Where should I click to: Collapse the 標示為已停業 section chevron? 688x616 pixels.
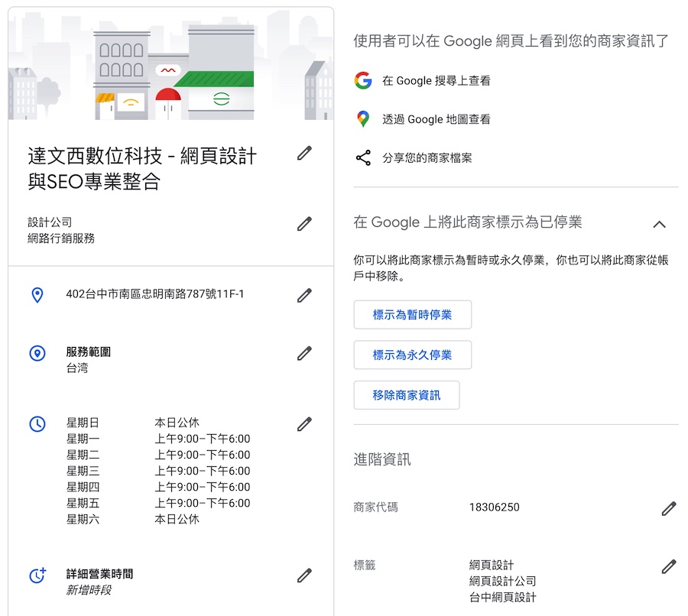[659, 225]
